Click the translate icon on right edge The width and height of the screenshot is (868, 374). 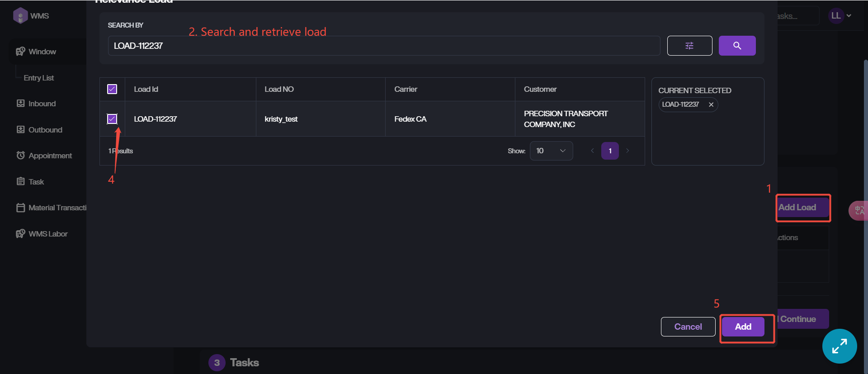click(x=859, y=210)
